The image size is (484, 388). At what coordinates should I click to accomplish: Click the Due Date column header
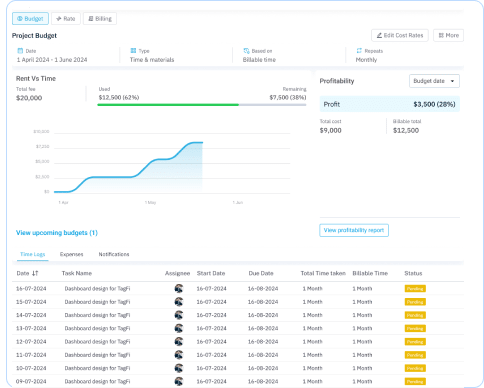pos(261,273)
